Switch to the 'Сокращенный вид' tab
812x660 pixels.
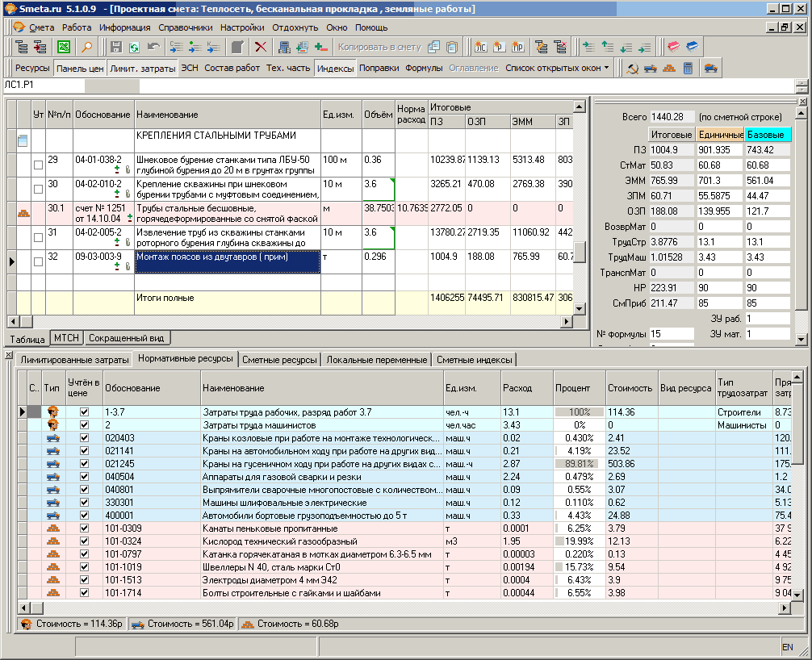pyautogui.click(x=127, y=338)
